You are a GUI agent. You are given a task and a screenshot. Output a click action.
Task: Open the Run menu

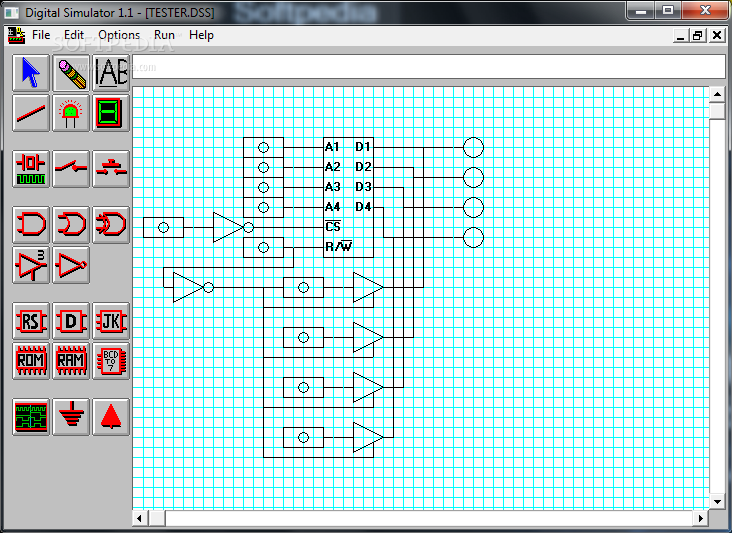point(164,35)
